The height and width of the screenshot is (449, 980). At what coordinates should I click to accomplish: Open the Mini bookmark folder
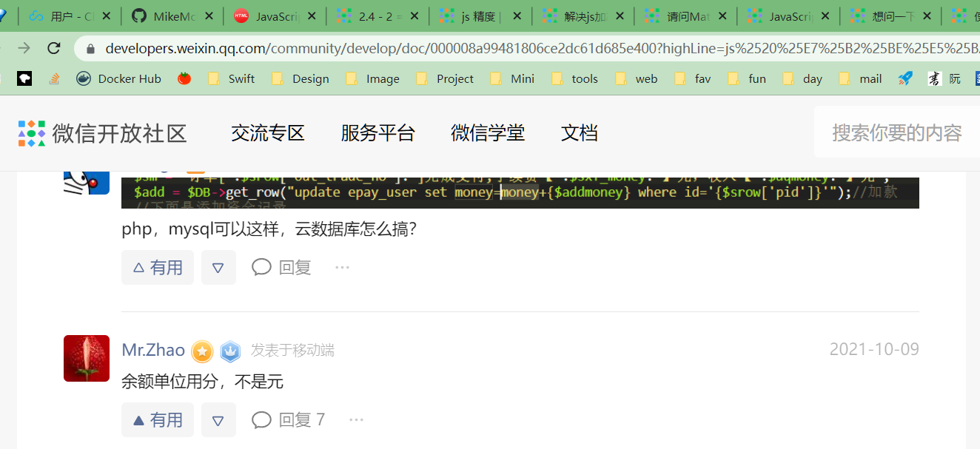[x=512, y=78]
